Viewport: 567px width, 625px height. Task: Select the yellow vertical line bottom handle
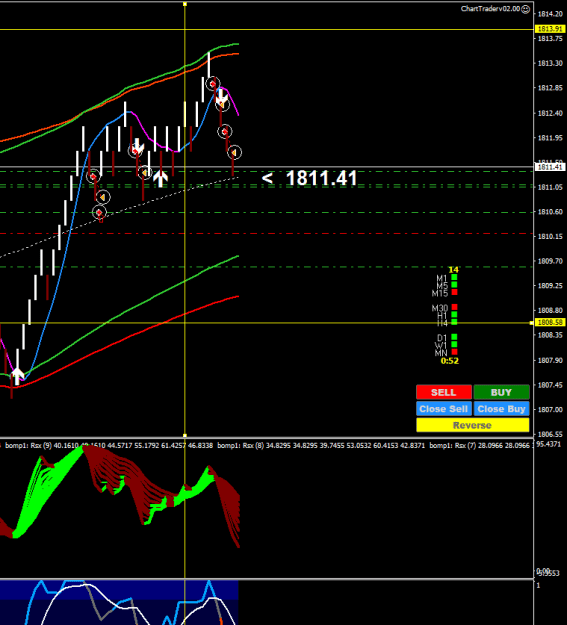(185, 436)
